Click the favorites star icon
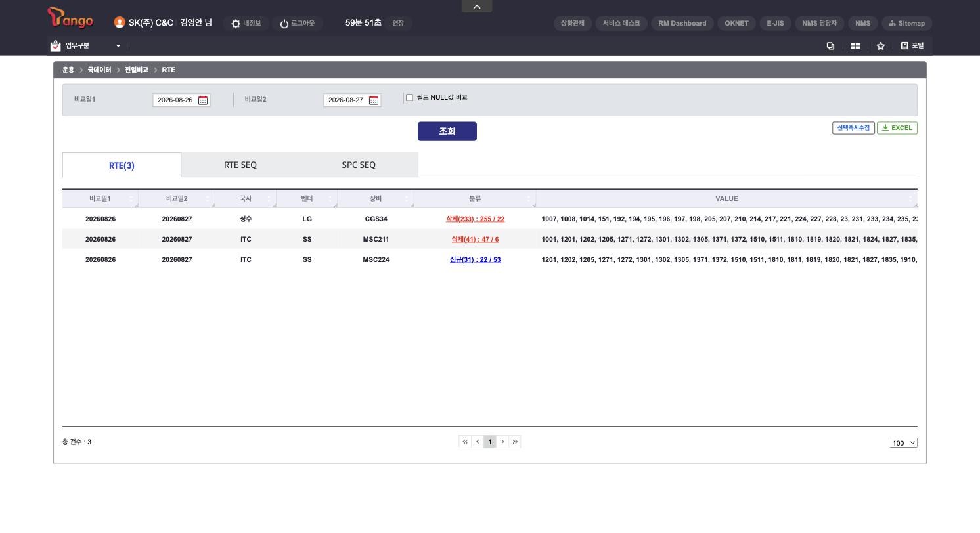Image resolution: width=980 pixels, height=533 pixels. coord(881,46)
